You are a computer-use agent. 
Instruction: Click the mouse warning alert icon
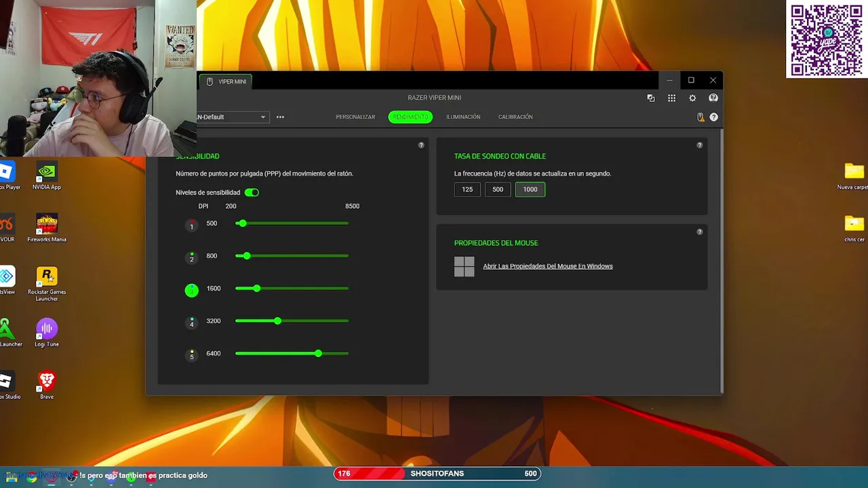(x=701, y=117)
